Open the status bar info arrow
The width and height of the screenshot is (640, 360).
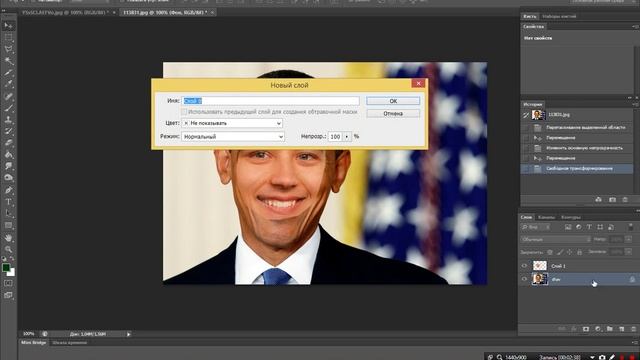(129, 334)
